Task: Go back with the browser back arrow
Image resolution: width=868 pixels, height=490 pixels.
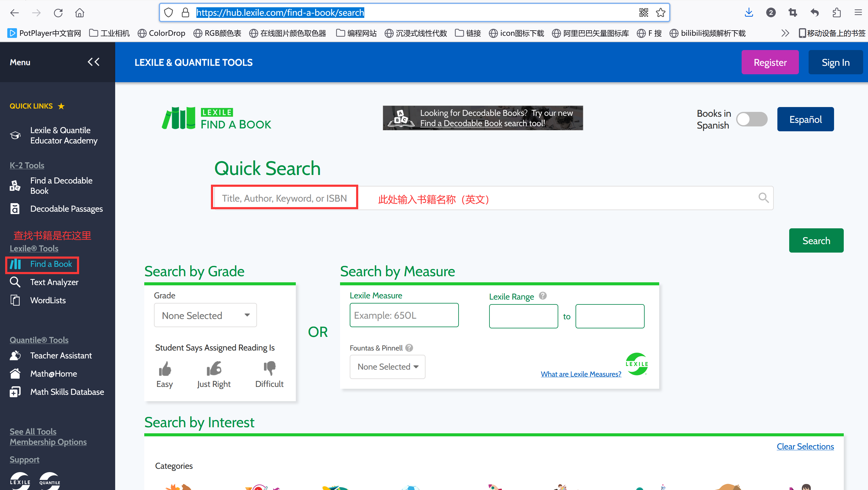Action: [15, 13]
